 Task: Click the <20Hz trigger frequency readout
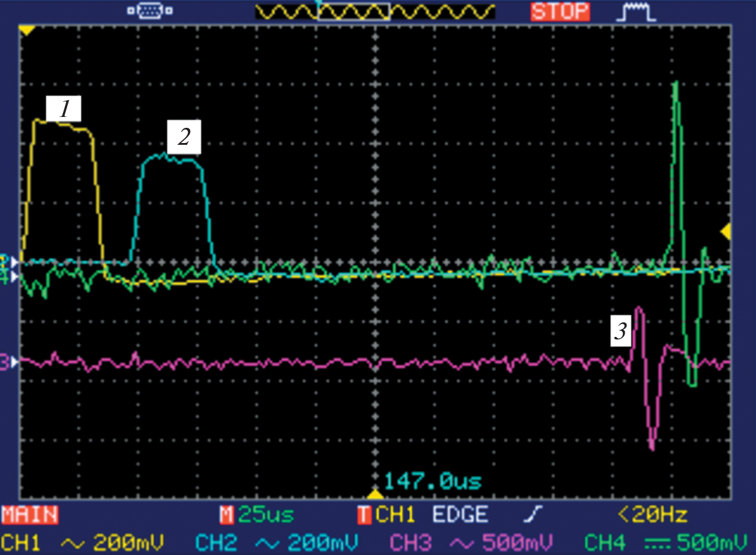pos(652,515)
